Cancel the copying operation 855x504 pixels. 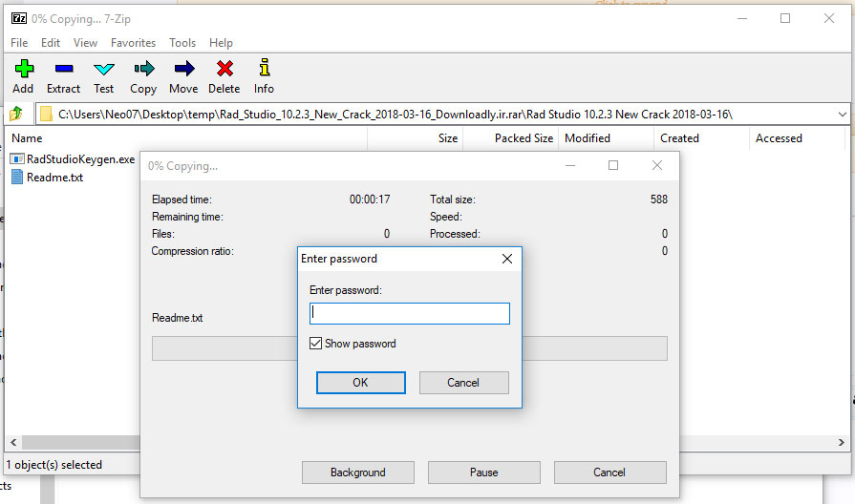[x=609, y=472]
